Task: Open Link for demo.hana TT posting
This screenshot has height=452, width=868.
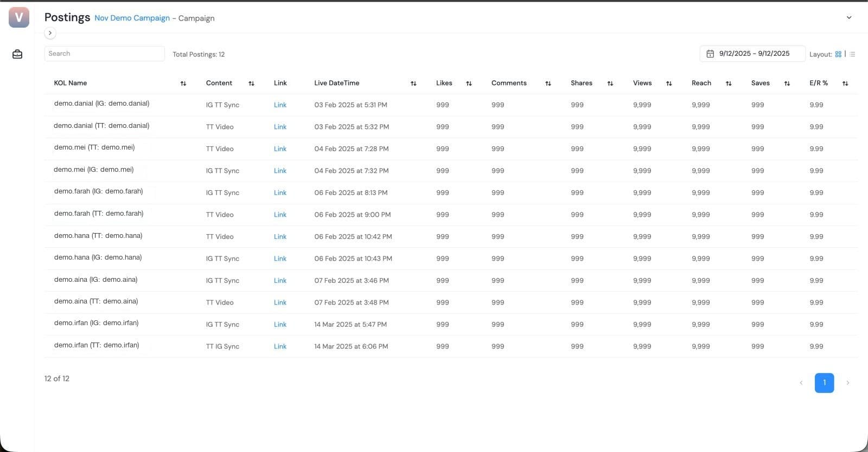Action: (x=280, y=237)
